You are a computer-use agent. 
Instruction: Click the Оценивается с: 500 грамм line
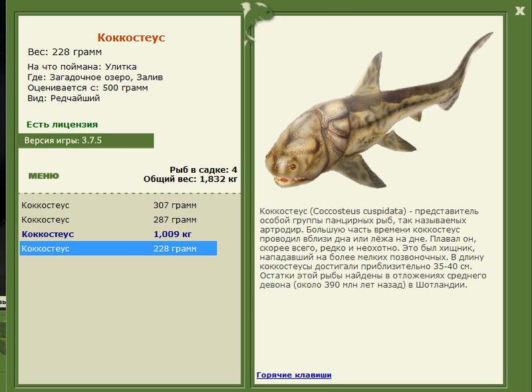pyautogui.click(x=88, y=88)
